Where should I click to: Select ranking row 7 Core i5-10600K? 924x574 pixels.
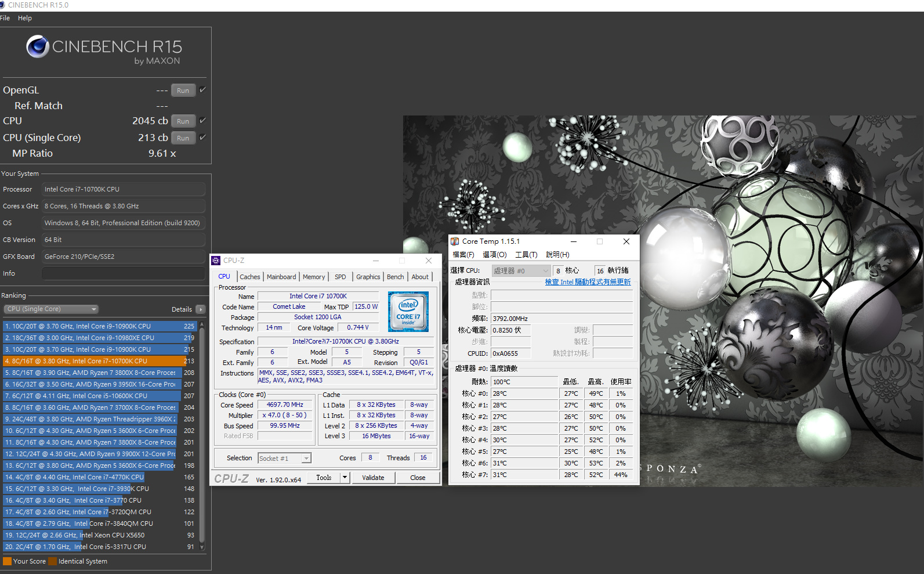pos(100,396)
